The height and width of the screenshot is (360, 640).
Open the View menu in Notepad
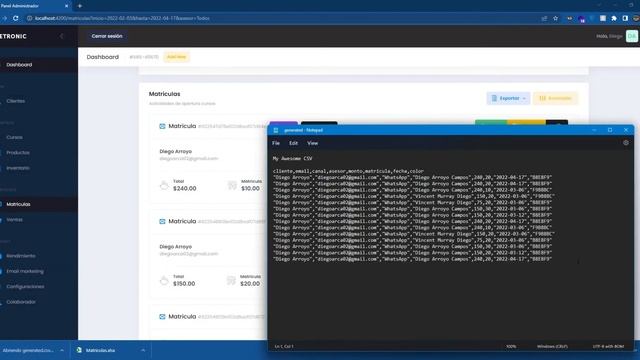tap(313, 143)
